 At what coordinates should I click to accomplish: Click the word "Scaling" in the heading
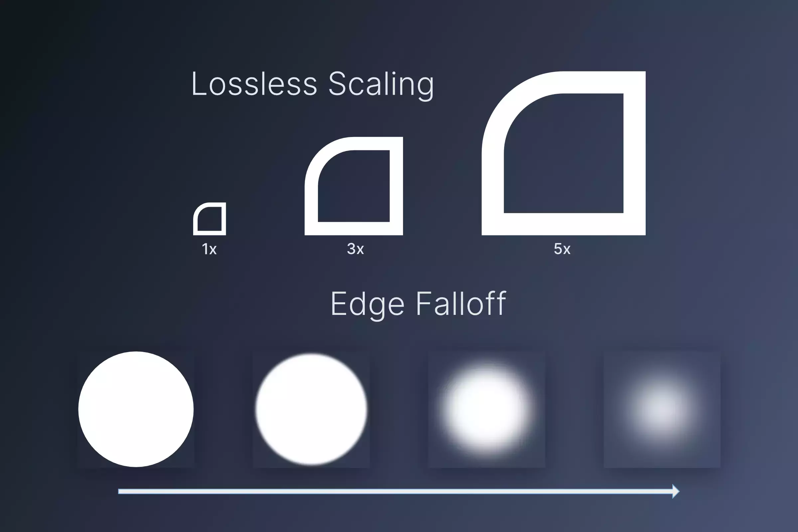(x=381, y=85)
